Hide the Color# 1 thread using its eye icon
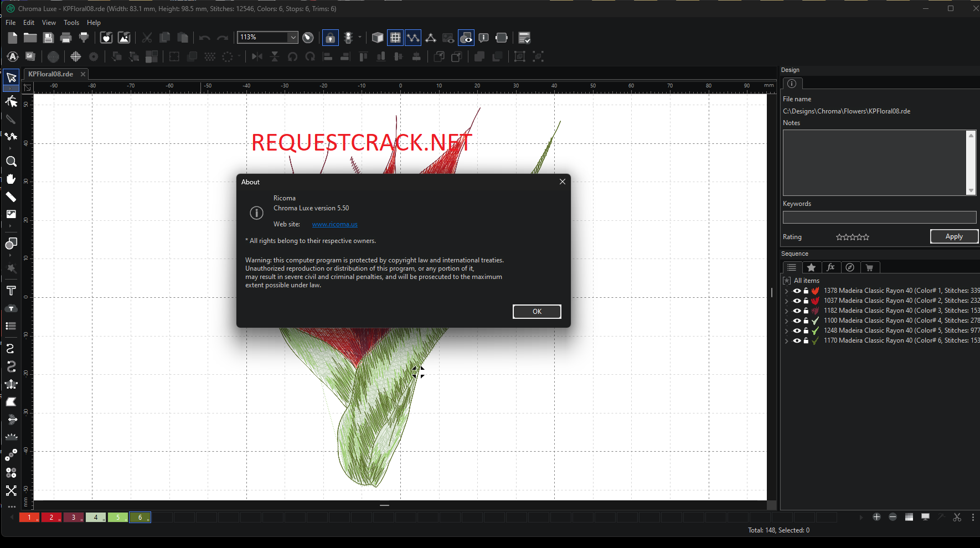This screenshot has height=548, width=980. (797, 290)
